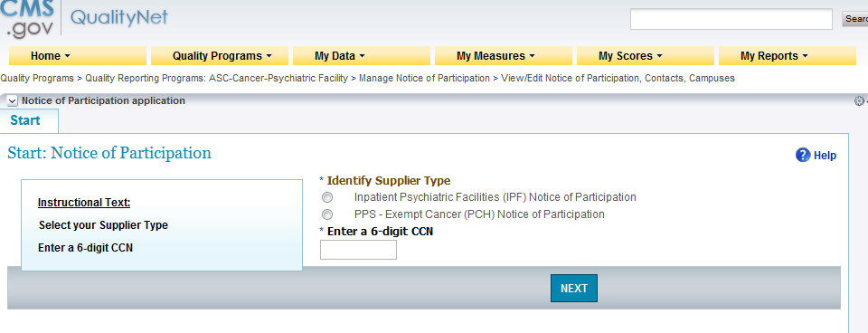Open the My Scores menu

pyautogui.click(x=646, y=56)
